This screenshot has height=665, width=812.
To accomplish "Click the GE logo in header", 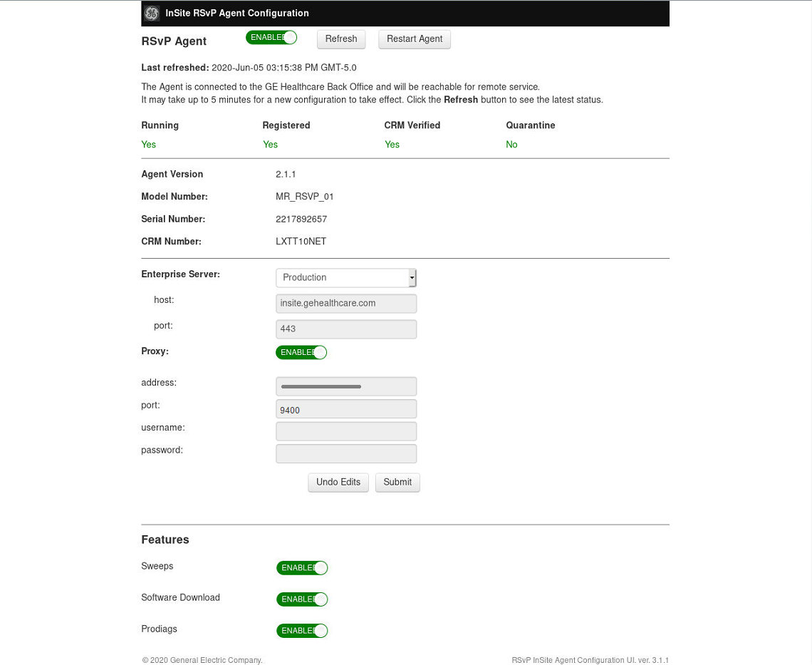I will point(152,14).
